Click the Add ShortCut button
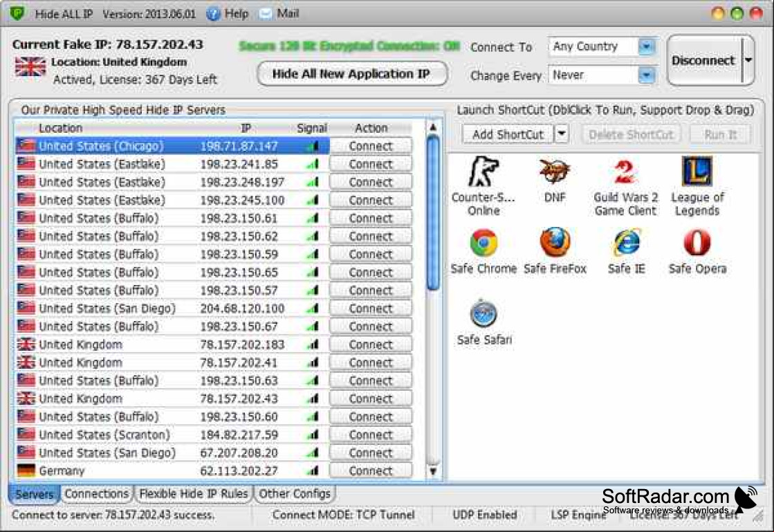Screen dimensions: 774x532 508,134
